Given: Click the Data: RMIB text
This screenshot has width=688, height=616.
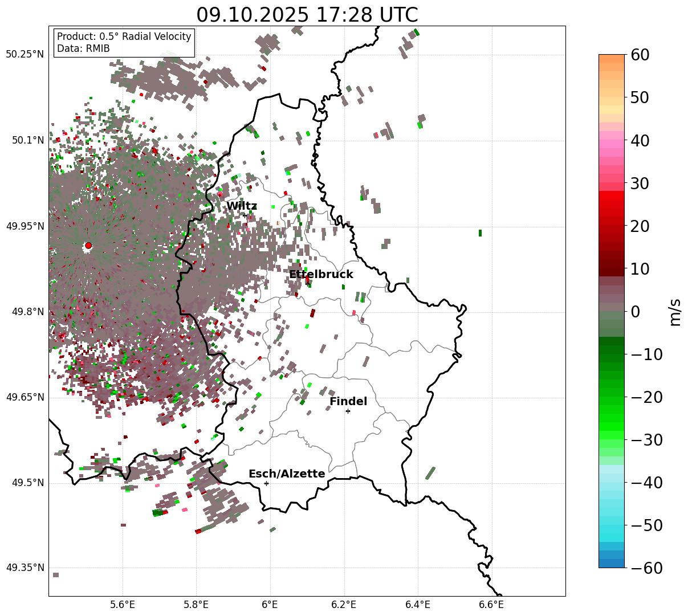Looking at the screenshot, I should click(83, 48).
